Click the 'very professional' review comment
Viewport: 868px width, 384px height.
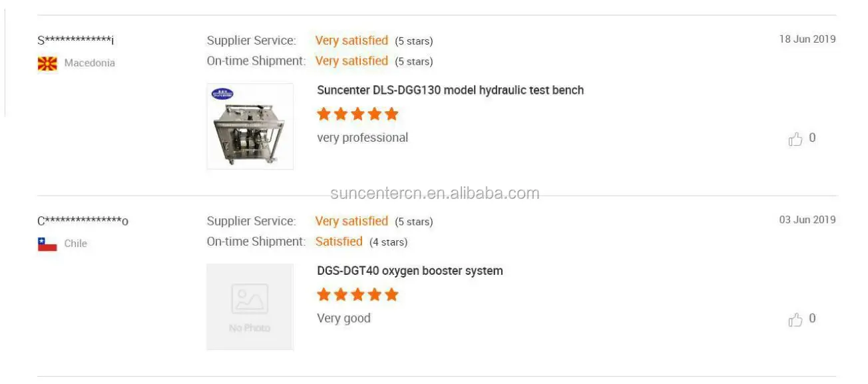[362, 138]
